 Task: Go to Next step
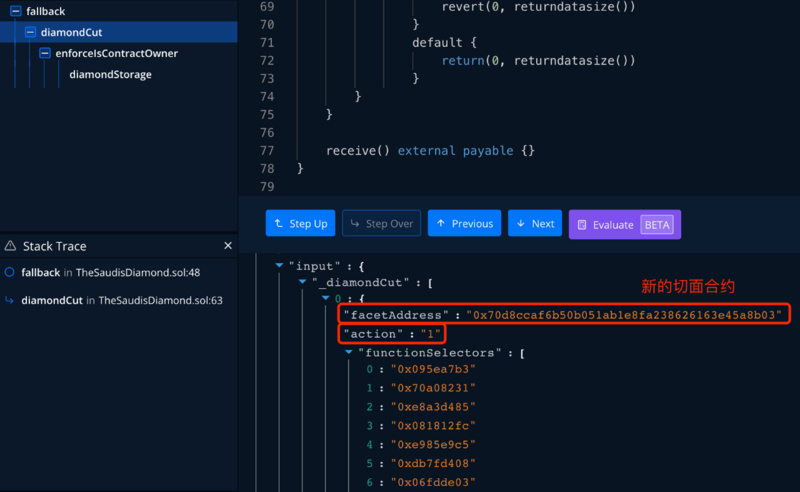534,224
